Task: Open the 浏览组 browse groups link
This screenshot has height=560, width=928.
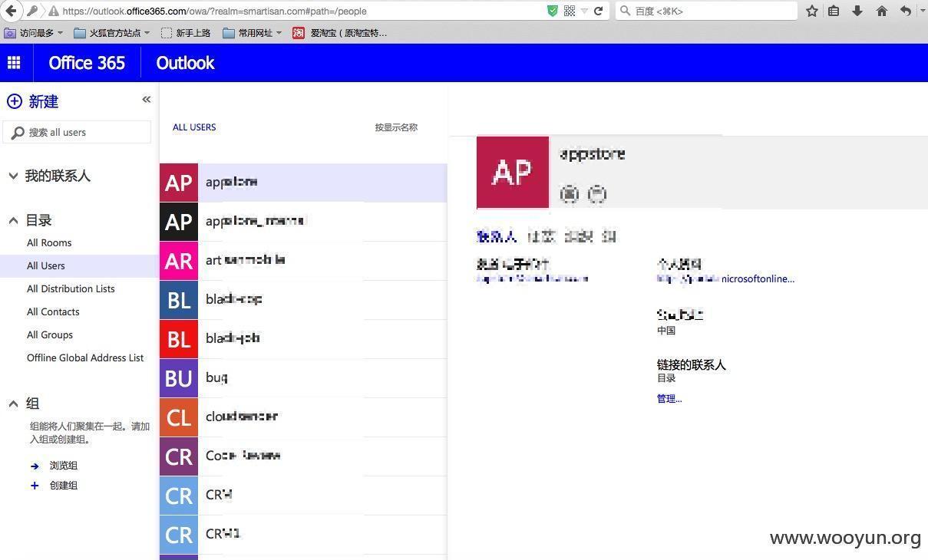Action: [64, 466]
